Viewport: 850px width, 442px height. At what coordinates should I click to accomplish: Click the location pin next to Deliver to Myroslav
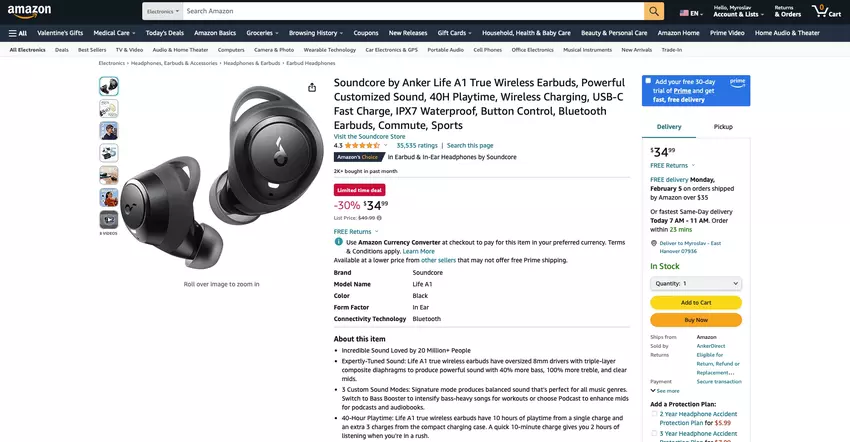654,243
